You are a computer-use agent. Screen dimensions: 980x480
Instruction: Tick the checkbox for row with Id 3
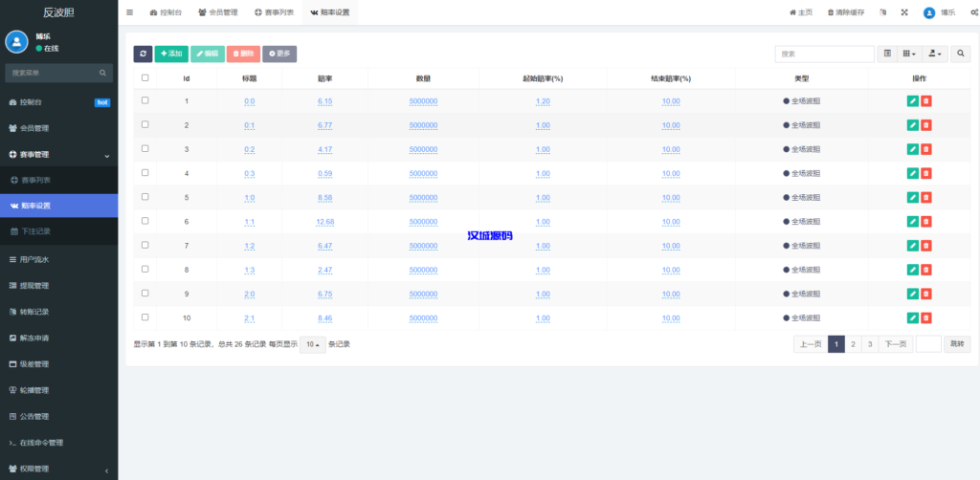pyautogui.click(x=145, y=149)
